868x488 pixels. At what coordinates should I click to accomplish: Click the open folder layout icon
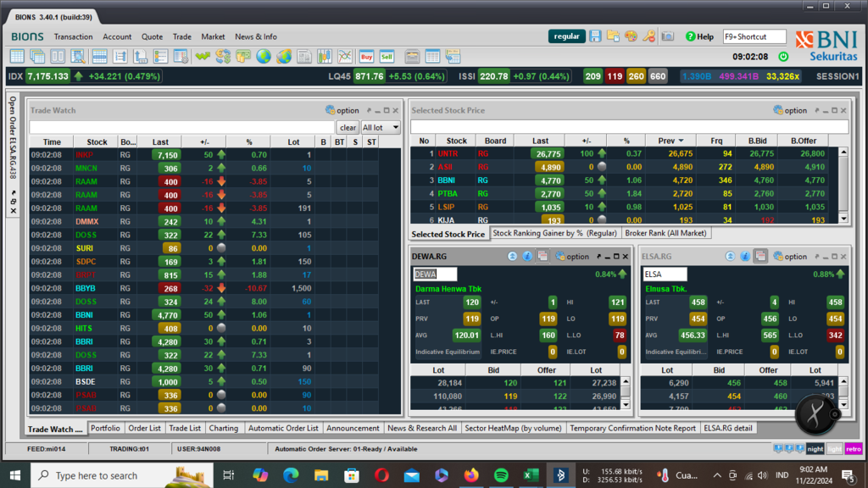(x=613, y=36)
